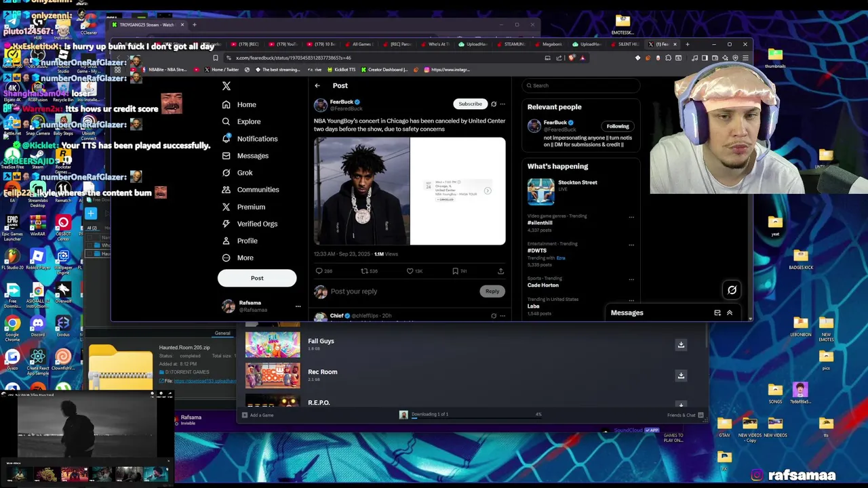Go back with the Post back arrow

(317, 85)
